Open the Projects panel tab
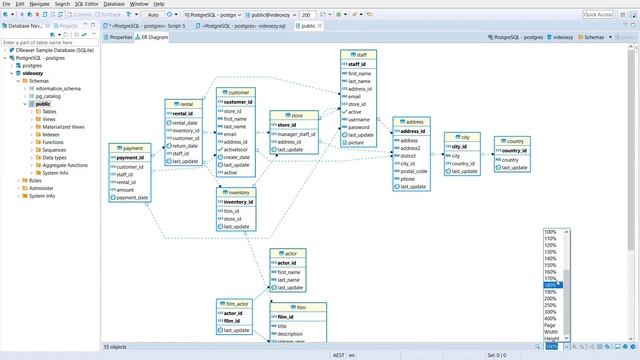 point(65,26)
